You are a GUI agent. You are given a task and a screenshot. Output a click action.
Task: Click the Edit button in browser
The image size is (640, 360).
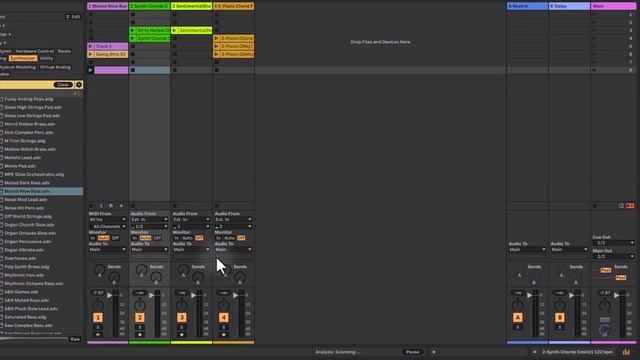[73, 17]
